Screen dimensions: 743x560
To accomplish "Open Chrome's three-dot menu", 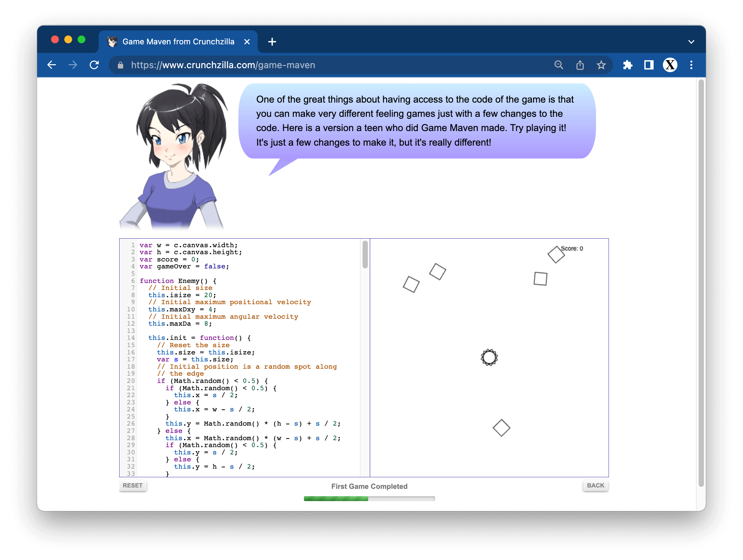I will pyautogui.click(x=691, y=65).
